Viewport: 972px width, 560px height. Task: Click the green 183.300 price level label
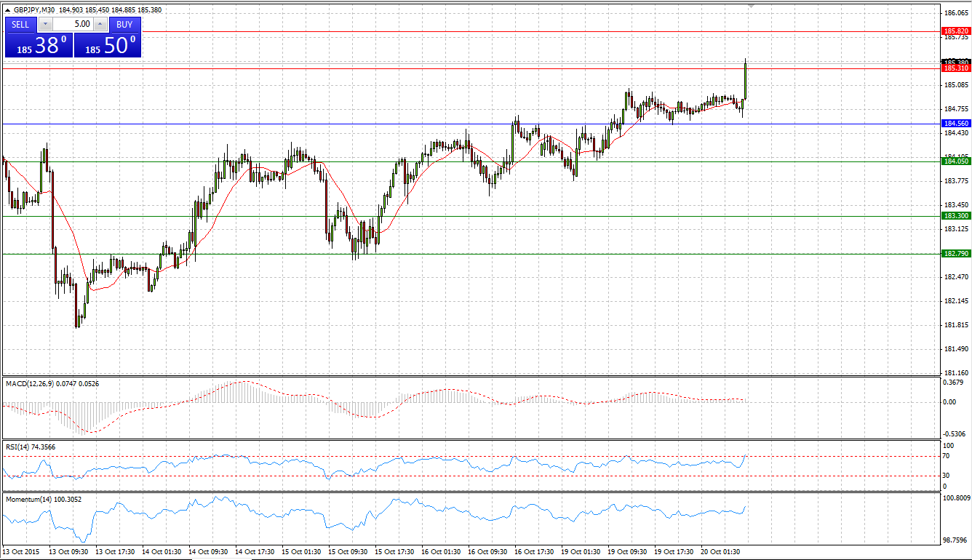[956, 216]
